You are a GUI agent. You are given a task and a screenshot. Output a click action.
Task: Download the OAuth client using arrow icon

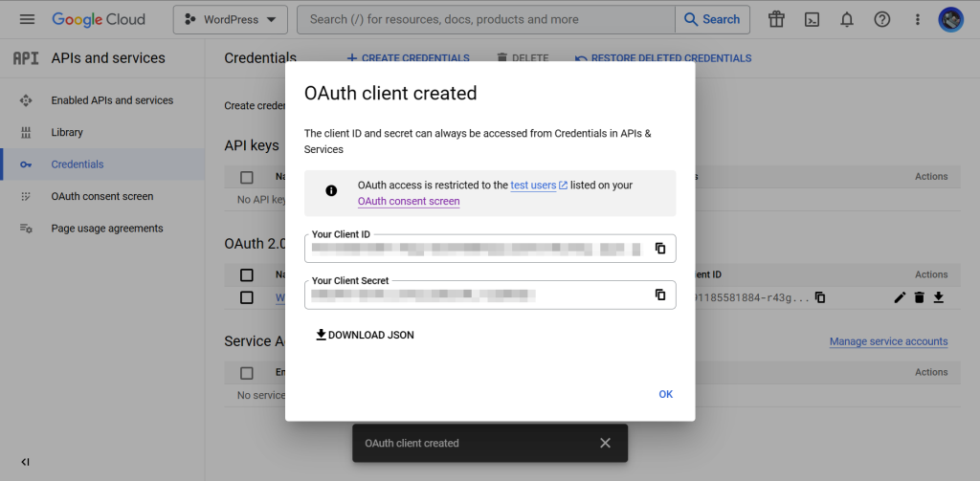pos(939,297)
